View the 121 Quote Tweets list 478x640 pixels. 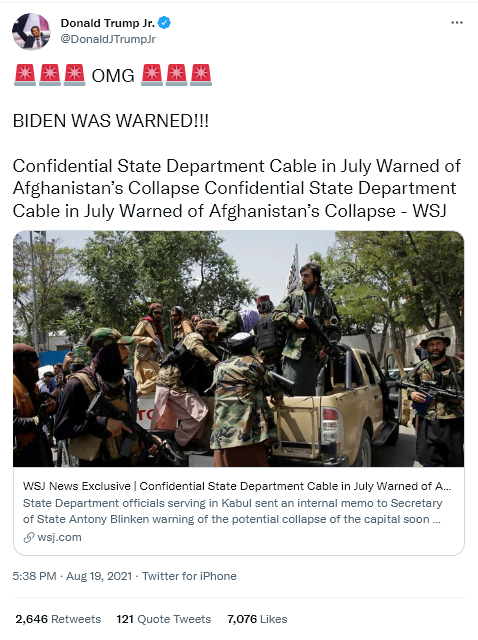click(164, 619)
